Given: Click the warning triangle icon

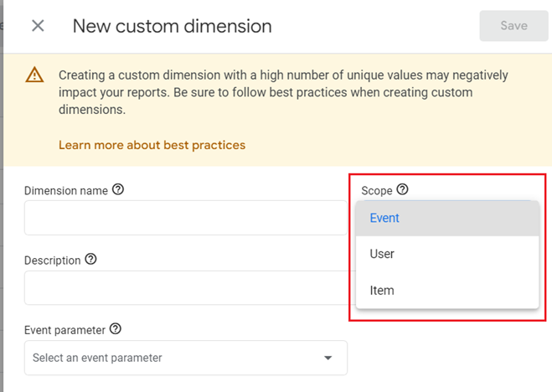Looking at the screenshot, I should [34, 75].
